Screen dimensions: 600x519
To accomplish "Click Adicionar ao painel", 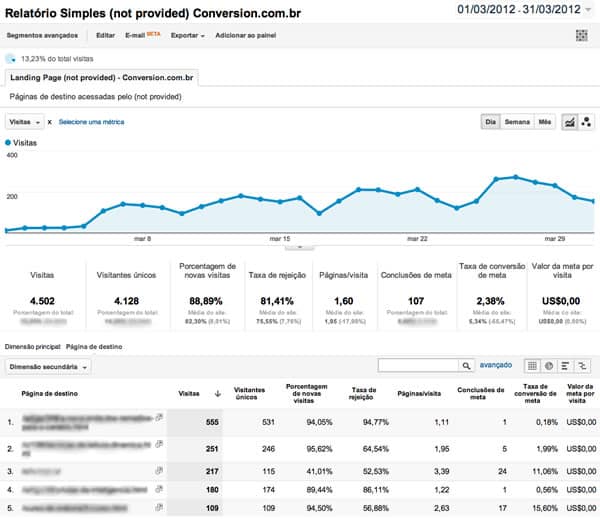I will (x=246, y=35).
